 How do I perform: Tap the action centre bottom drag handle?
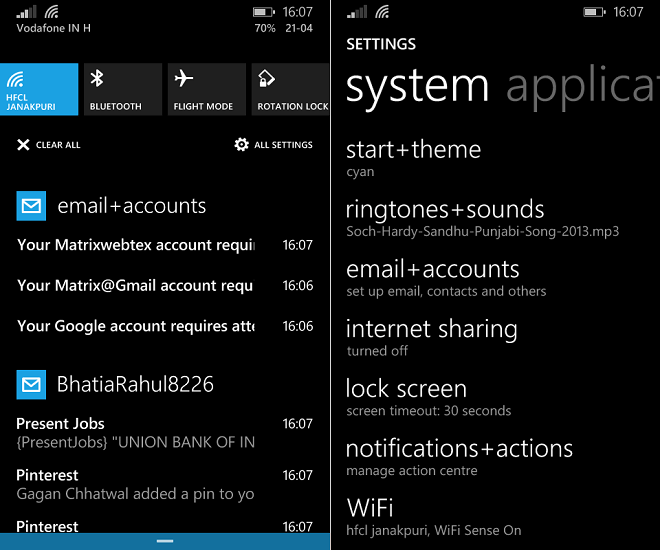click(165, 541)
